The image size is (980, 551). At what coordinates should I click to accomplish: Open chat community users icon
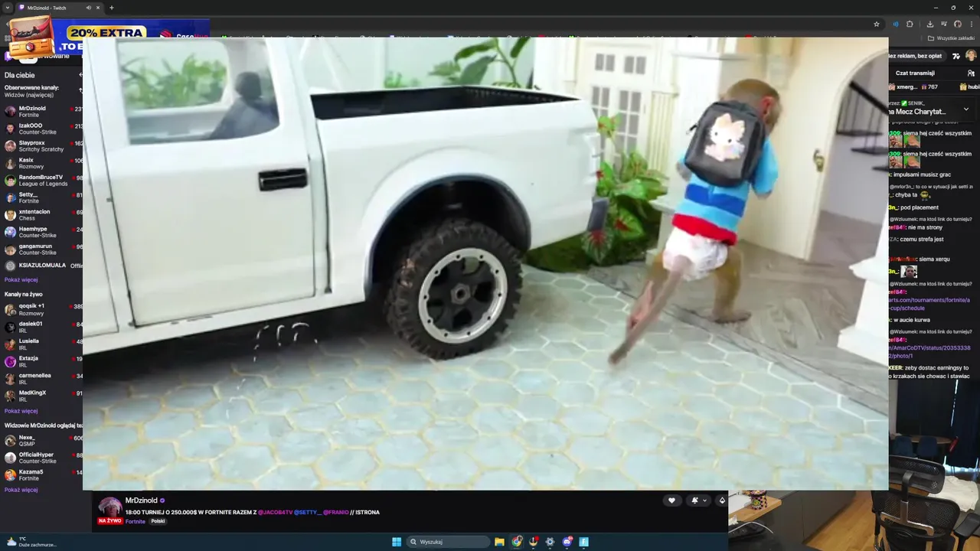[972, 73]
